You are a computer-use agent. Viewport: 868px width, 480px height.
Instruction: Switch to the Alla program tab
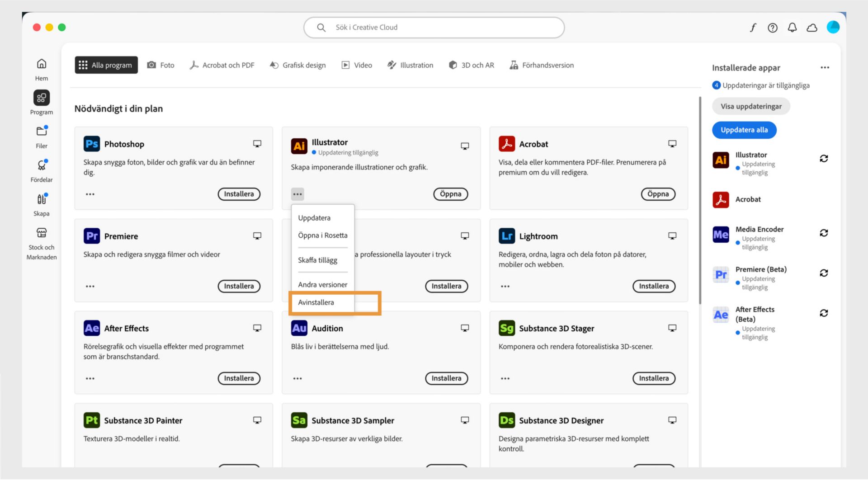pos(106,65)
